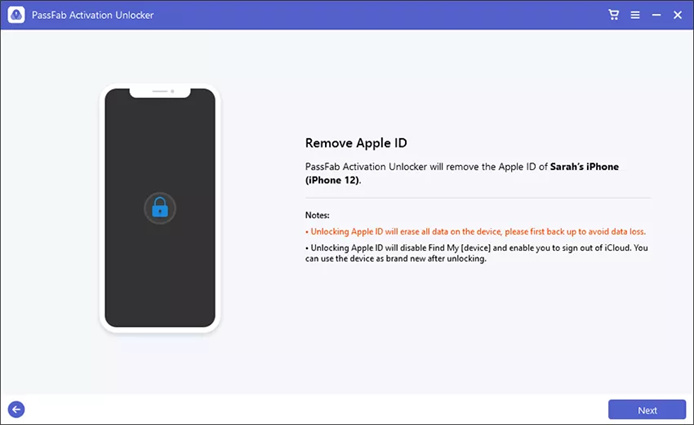Viewport: 694px width, 425px height.
Task: Click the divider line above Notes
Action: point(477,198)
